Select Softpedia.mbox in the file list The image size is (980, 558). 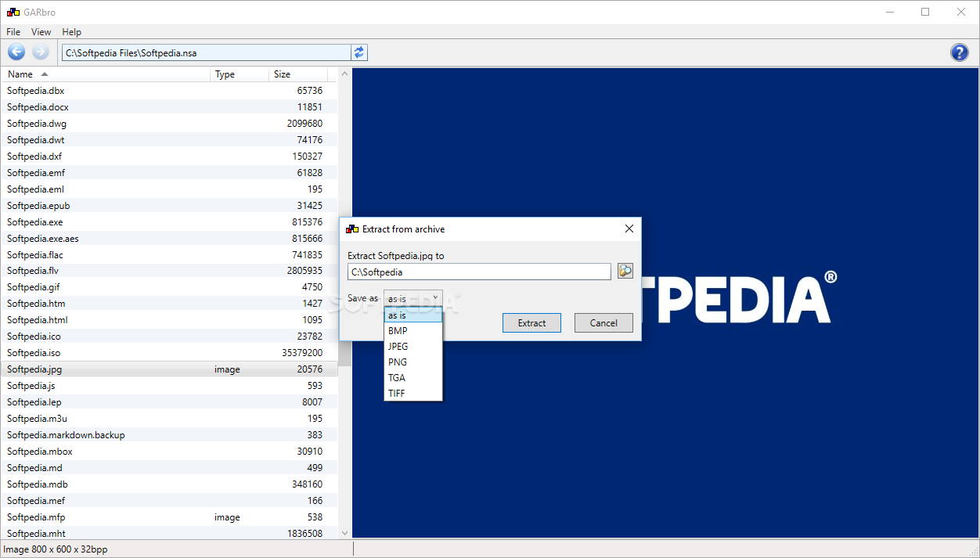pyautogui.click(x=170, y=452)
